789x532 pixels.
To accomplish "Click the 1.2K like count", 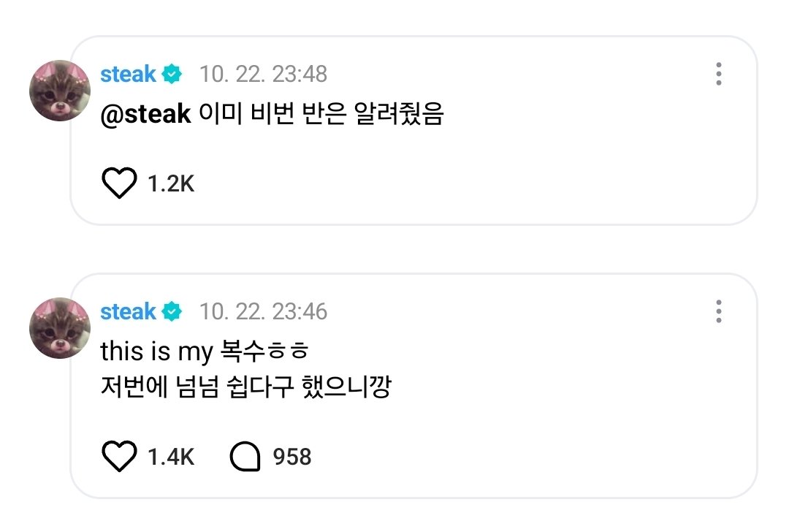I will [x=171, y=183].
